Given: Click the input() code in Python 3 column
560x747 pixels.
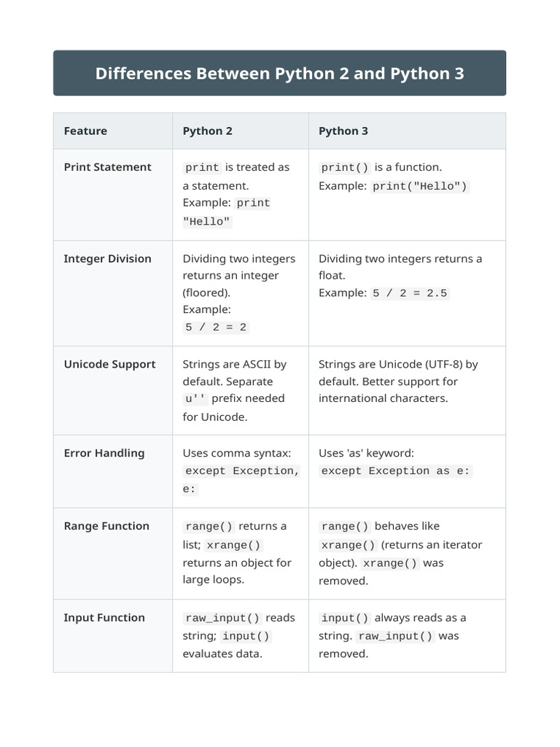Looking at the screenshot, I should pos(345,618).
